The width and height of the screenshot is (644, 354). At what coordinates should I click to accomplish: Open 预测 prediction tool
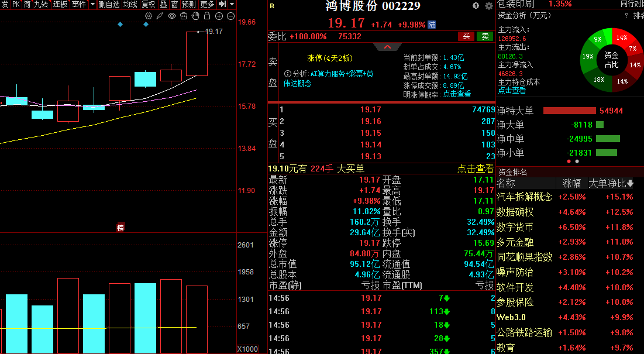point(189,4)
